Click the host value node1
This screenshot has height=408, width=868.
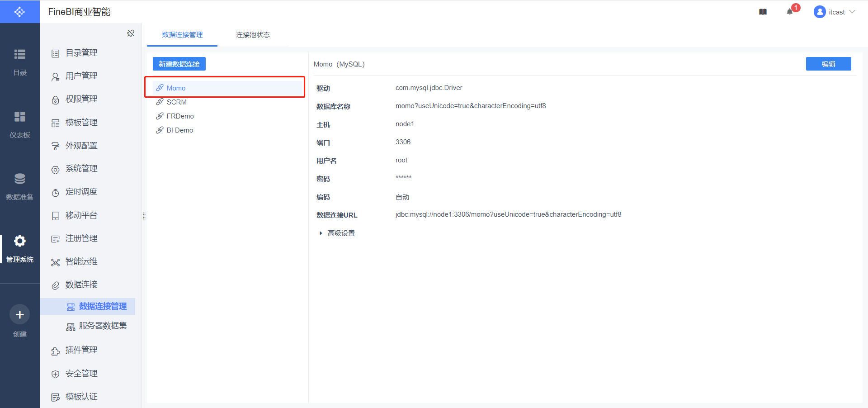click(x=405, y=124)
